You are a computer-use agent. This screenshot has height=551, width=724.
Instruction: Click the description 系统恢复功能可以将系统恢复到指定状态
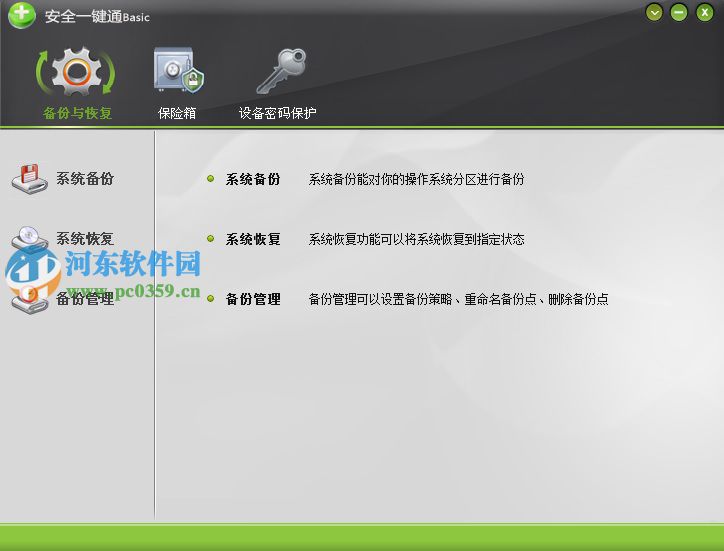point(416,239)
